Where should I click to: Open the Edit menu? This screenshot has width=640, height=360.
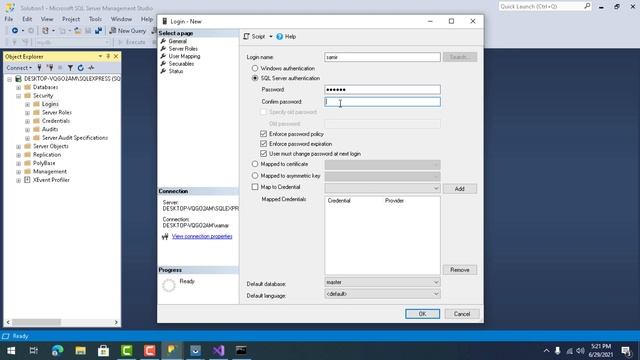[27, 19]
